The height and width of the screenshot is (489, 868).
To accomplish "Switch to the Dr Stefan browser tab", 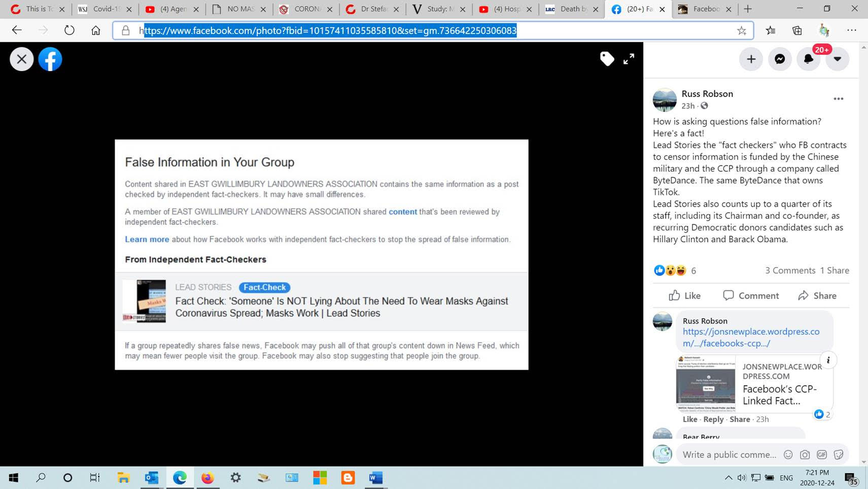I will click(372, 9).
